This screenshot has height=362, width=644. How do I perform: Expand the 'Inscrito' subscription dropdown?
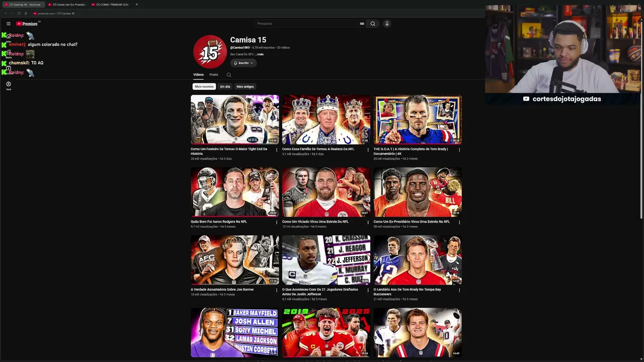[x=244, y=63]
